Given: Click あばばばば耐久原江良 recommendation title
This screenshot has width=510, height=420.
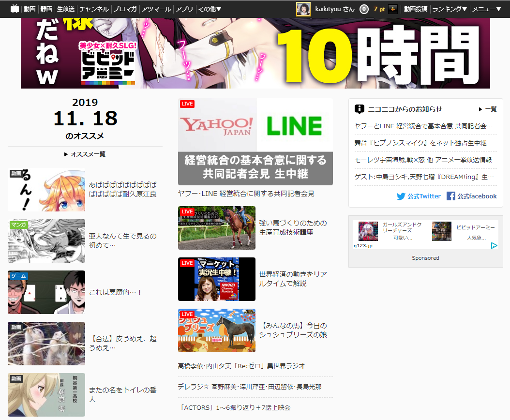Looking at the screenshot, I should tap(122, 189).
